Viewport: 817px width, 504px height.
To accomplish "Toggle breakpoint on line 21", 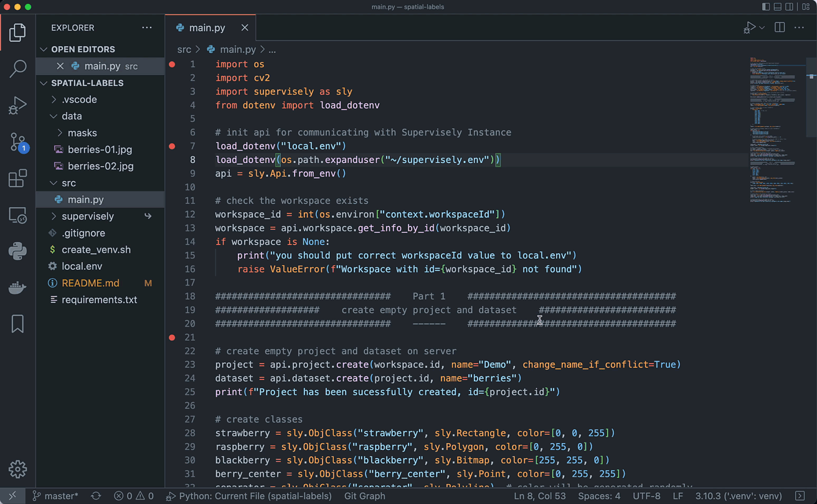I will [x=172, y=337].
